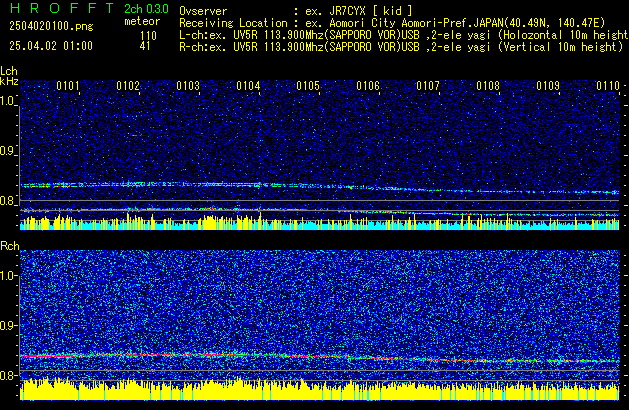The width and height of the screenshot is (629, 410).
Task: Select the 0108 time marker
Action: click(488, 86)
